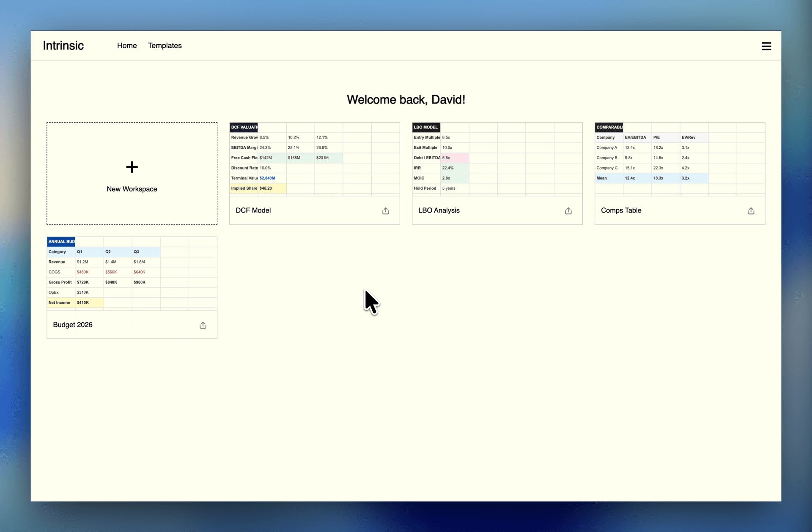812x532 pixels.
Task: Open the share icon next to DCF Model title
Action: tap(385, 210)
